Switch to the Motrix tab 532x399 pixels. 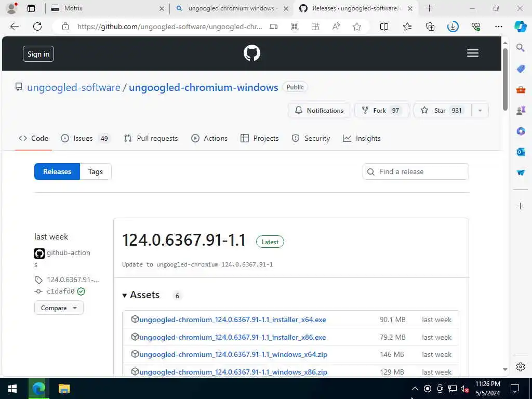(108, 8)
